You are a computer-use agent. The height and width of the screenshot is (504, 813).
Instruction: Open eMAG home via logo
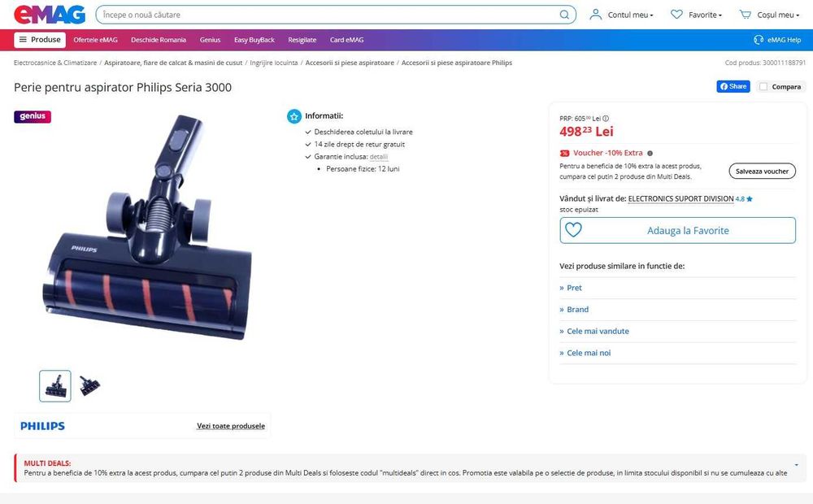click(x=50, y=15)
